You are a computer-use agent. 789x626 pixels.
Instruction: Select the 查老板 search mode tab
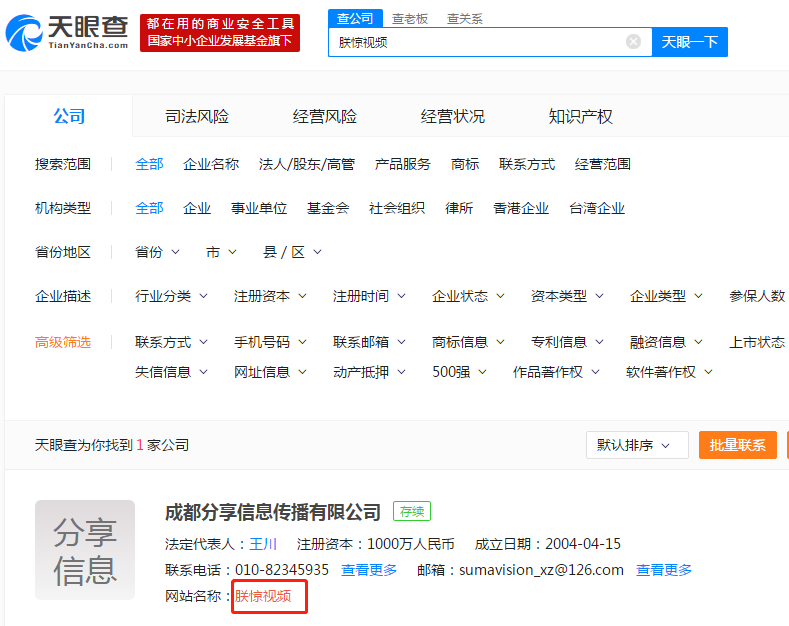click(410, 18)
